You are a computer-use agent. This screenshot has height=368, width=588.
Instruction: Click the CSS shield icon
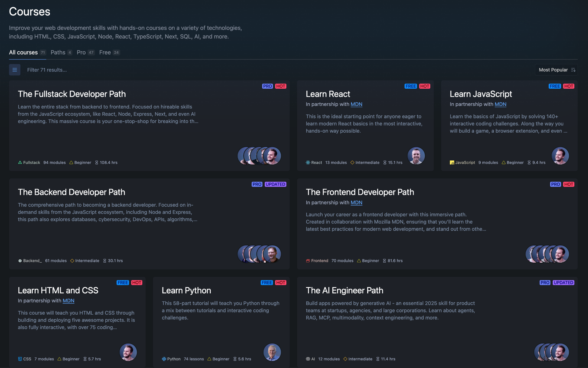pyautogui.click(x=20, y=359)
